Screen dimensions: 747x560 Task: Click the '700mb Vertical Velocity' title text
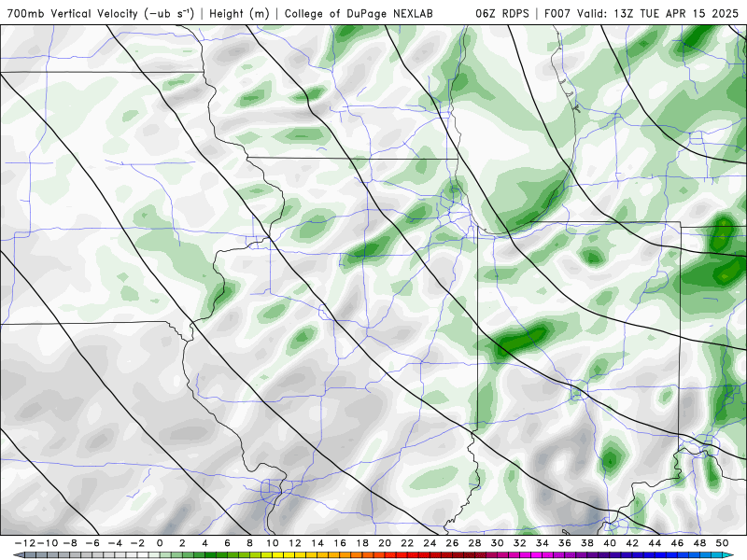73,13
